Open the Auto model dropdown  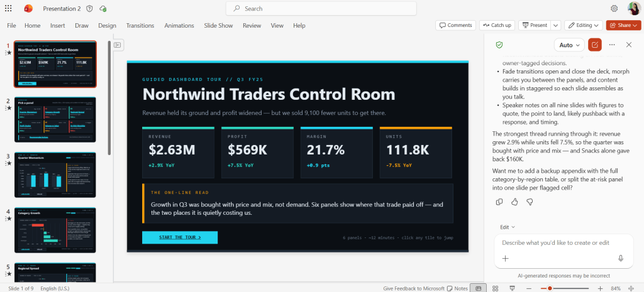point(569,45)
